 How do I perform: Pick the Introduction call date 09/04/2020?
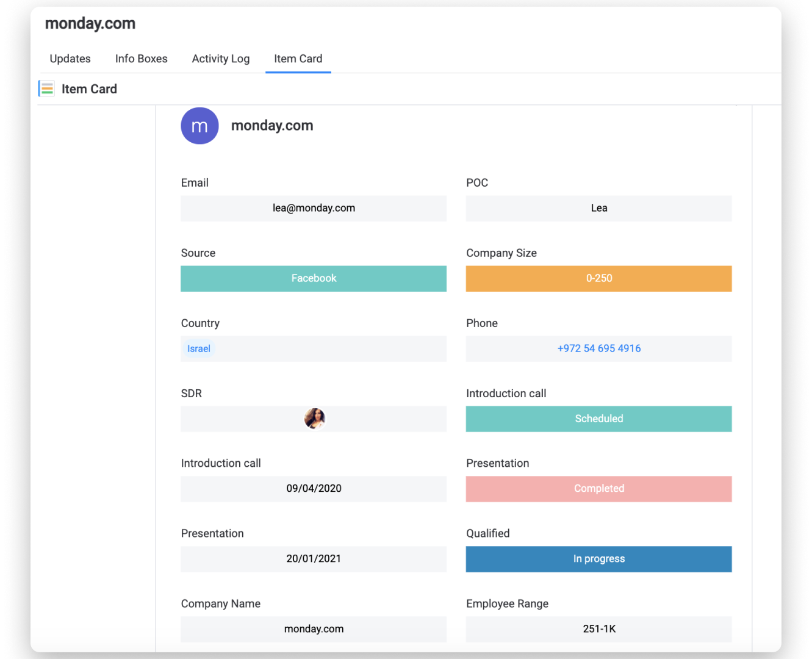(314, 489)
